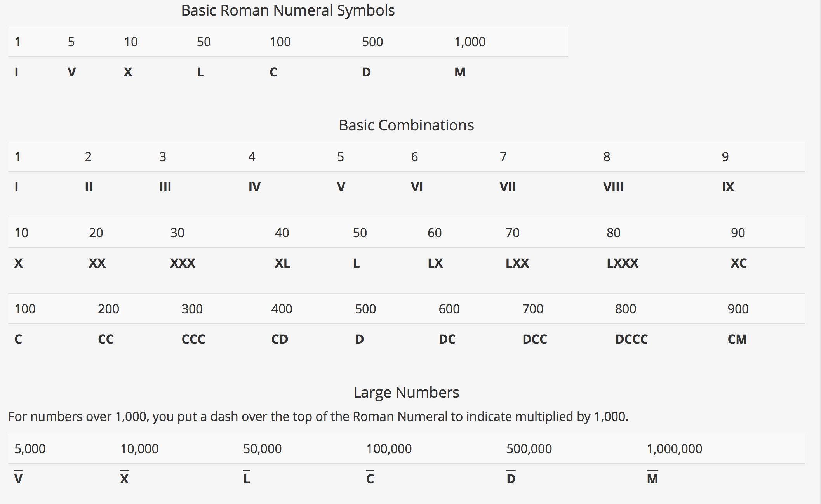
Task: Click the 500,000 number cell
Action: (529, 449)
